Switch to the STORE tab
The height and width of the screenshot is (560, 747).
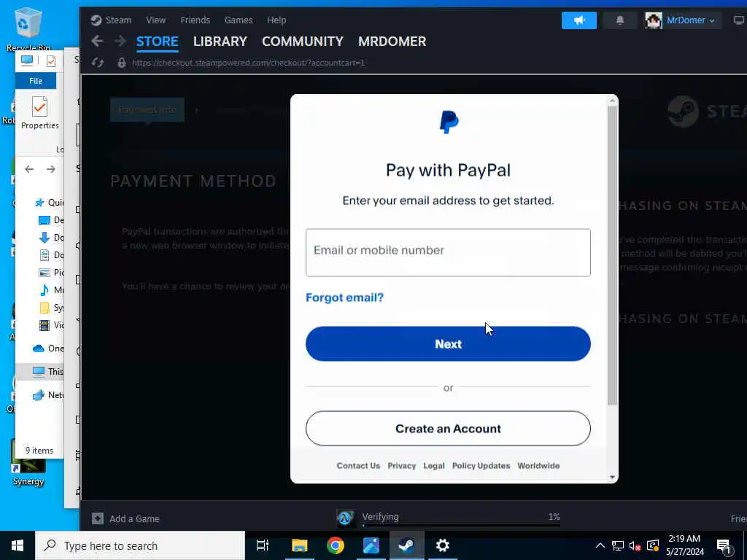click(158, 42)
